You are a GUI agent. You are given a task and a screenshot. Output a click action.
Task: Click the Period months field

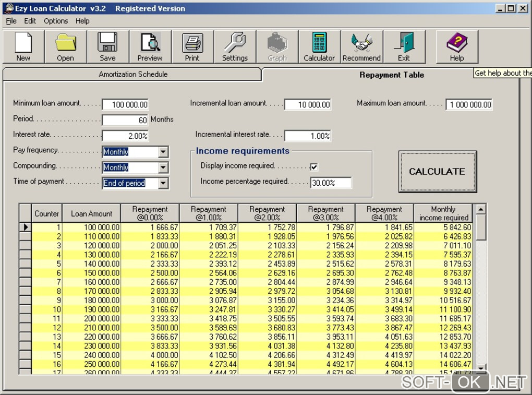coord(125,120)
